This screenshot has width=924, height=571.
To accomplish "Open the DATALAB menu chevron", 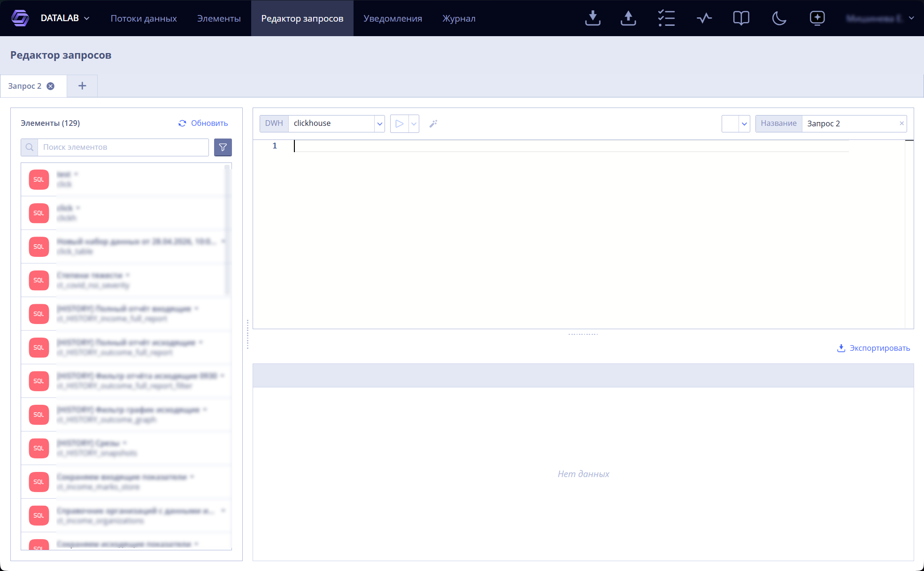I will (87, 18).
